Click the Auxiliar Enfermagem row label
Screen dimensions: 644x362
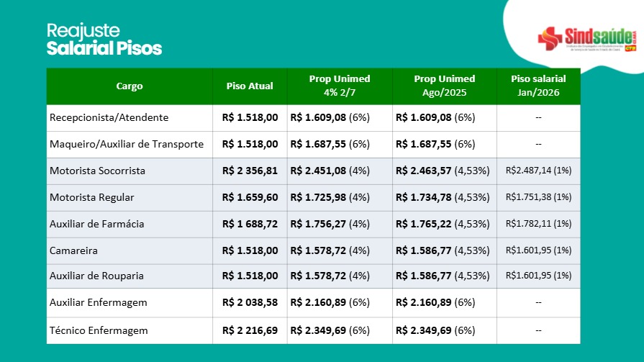pyautogui.click(x=98, y=303)
